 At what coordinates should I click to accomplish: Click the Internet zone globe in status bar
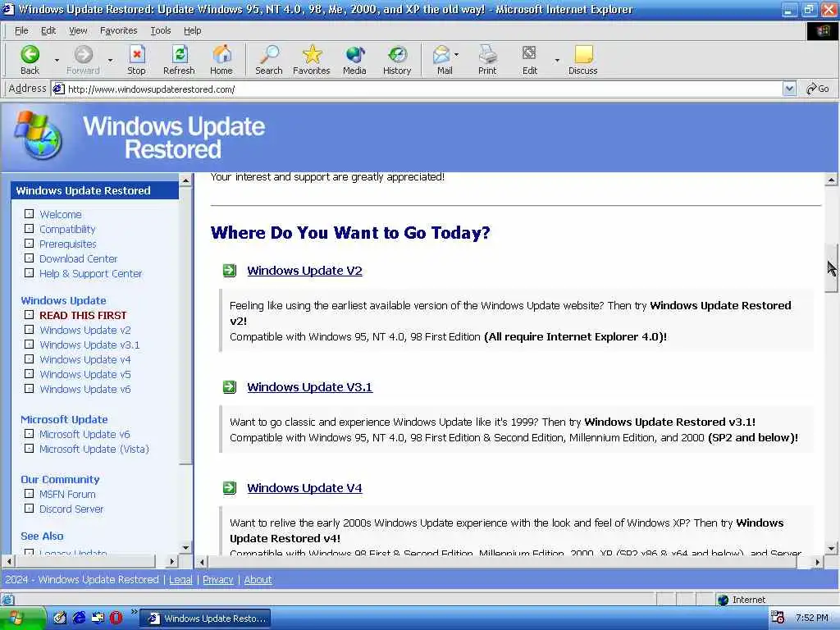(x=724, y=600)
